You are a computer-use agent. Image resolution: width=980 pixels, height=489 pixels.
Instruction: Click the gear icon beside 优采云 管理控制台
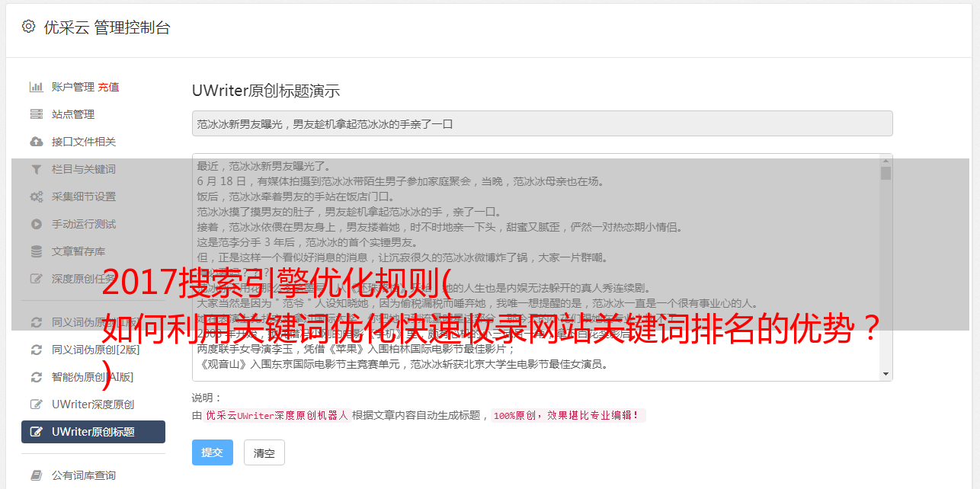[28, 27]
